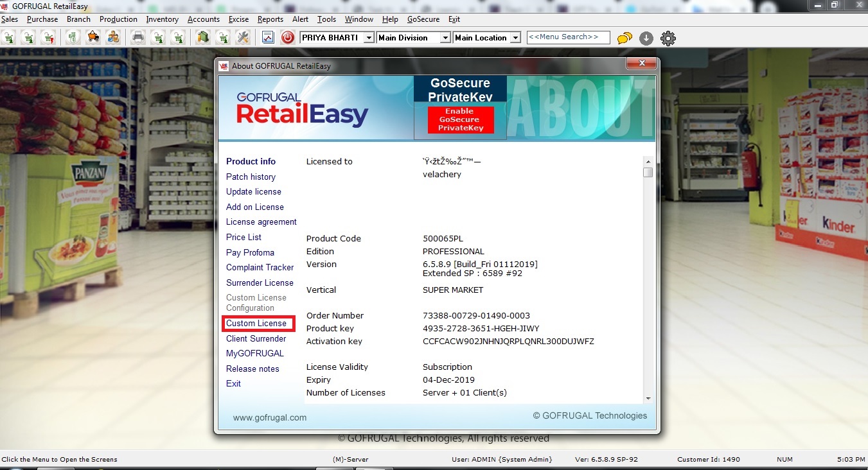868x470 pixels.
Task: Click Exit in the About dialog sidebar
Action: (233, 383)
